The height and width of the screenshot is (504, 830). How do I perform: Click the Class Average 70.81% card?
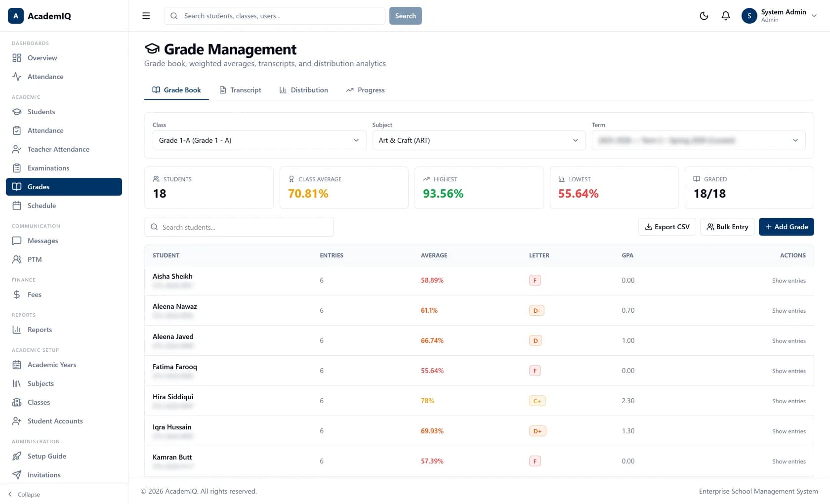pos(344,188)
